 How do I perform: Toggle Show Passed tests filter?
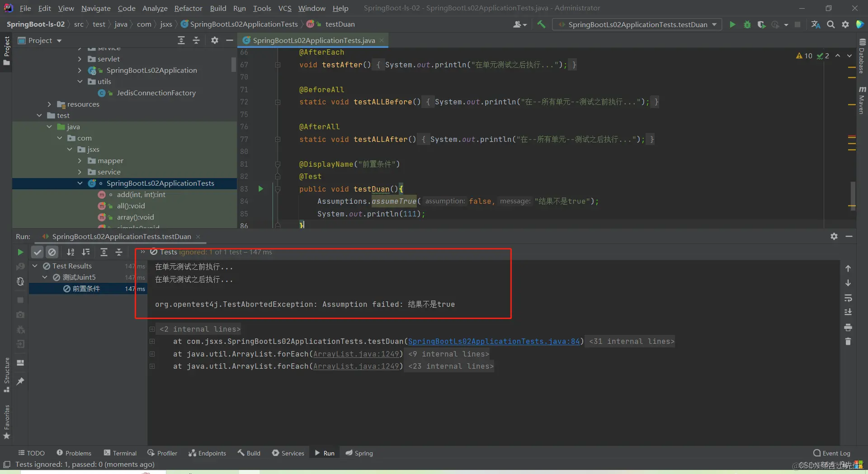[x=38, y=252]
